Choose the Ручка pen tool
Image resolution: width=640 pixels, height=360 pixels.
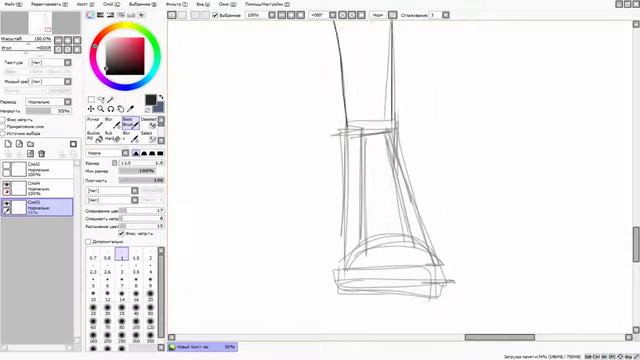[95, 123]
